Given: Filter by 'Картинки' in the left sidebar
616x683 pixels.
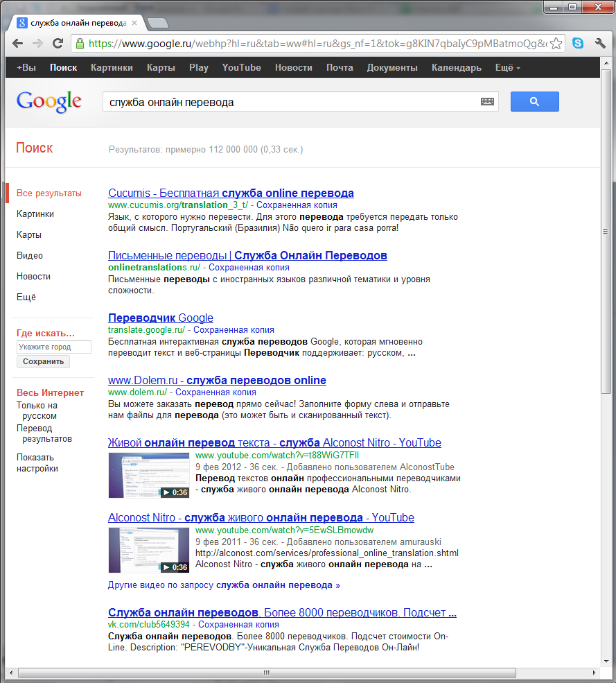Looking at the screenshot, I should coord(35,214).
